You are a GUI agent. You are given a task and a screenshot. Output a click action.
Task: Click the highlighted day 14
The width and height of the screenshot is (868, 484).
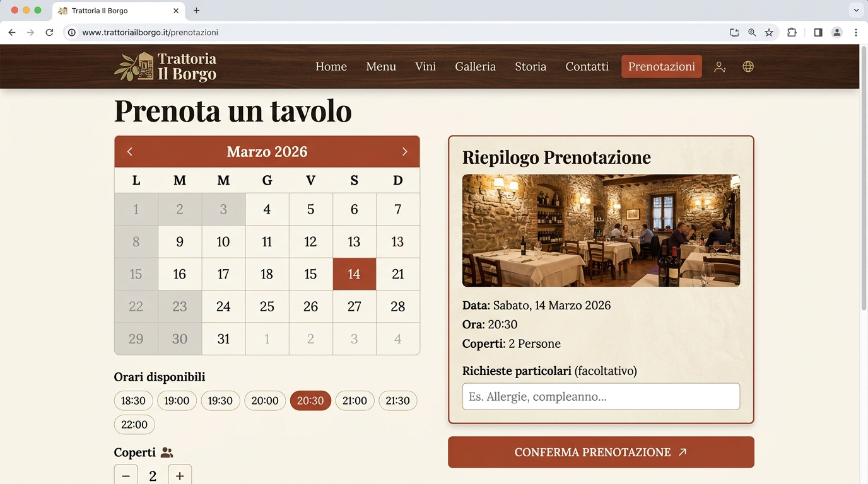pyautogui.click(x=355, y=274)
